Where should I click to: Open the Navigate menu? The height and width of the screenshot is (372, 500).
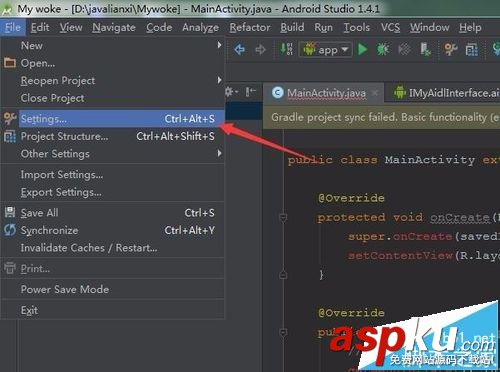click(x=114, y=28)
